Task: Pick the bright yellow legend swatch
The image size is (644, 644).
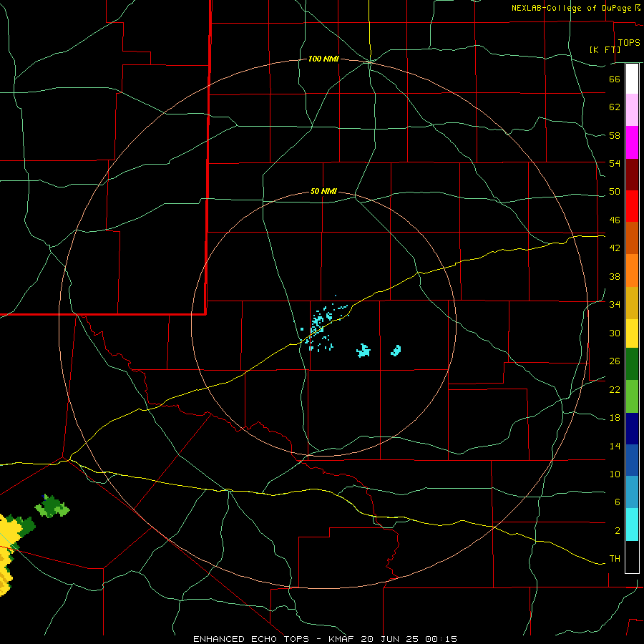Action: coord(632,333)
